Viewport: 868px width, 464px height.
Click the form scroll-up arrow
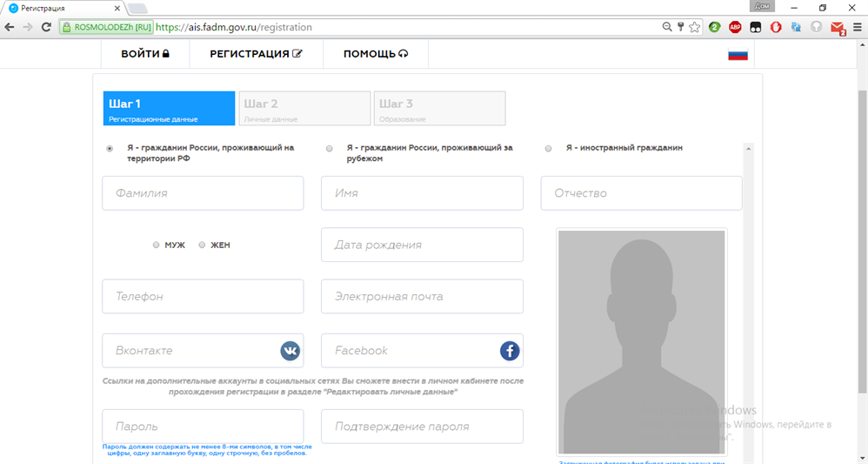[749, 149]
